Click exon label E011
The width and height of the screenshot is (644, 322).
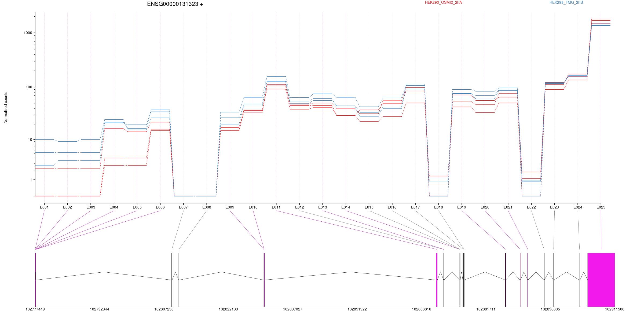click(276, 207)
